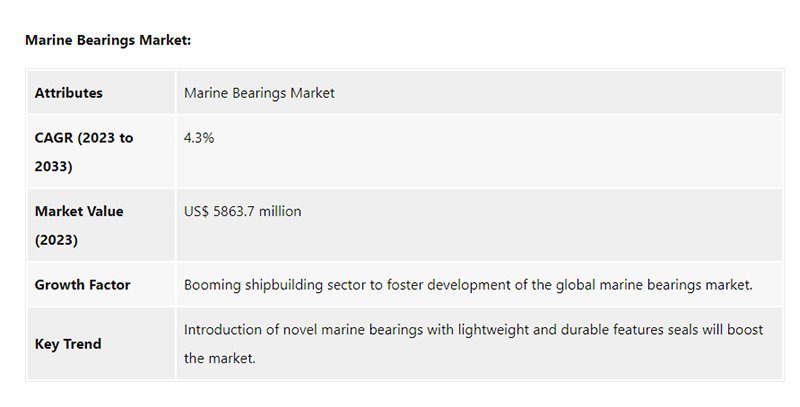Click the "Growth Factor" row label
This screenshot has height=407, width=800.
(x=82, y=285)
